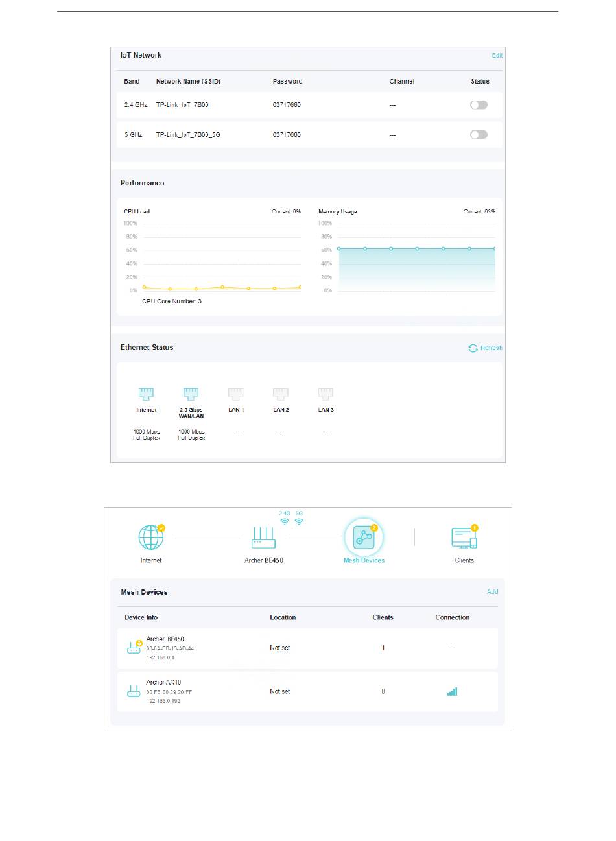Click the Channel column header
The image size is (616, 841).
(x=402, y=82)
